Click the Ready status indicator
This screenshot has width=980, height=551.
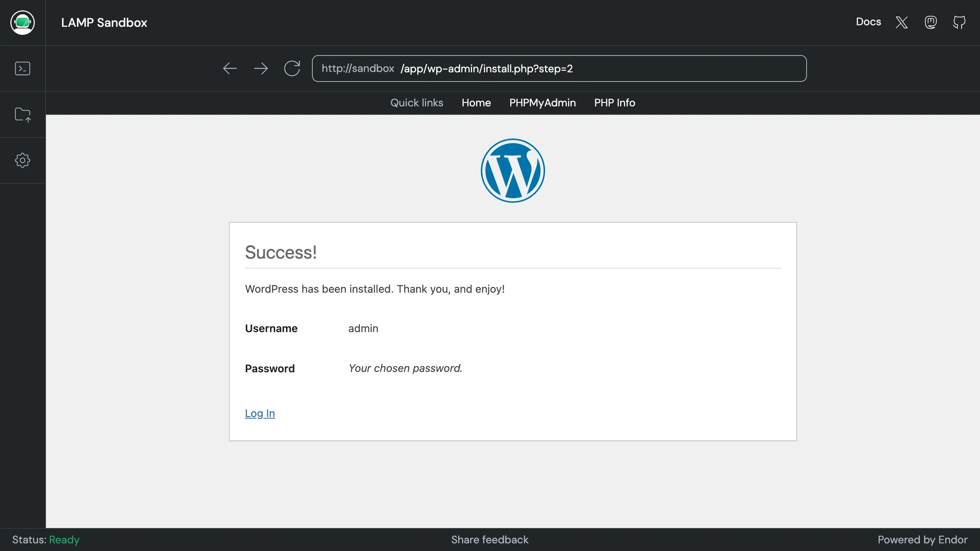coord(64,540)
